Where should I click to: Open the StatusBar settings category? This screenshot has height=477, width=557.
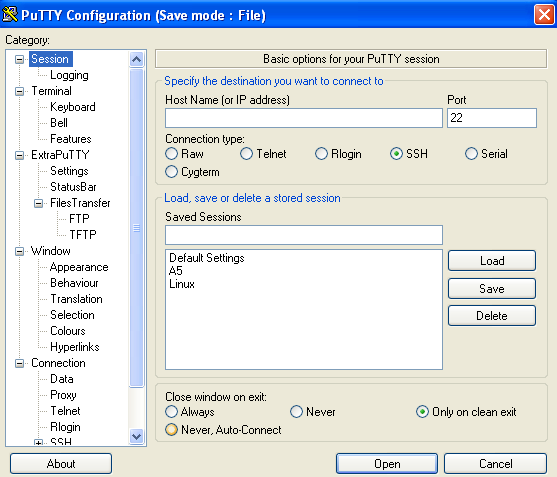point(73,187)
